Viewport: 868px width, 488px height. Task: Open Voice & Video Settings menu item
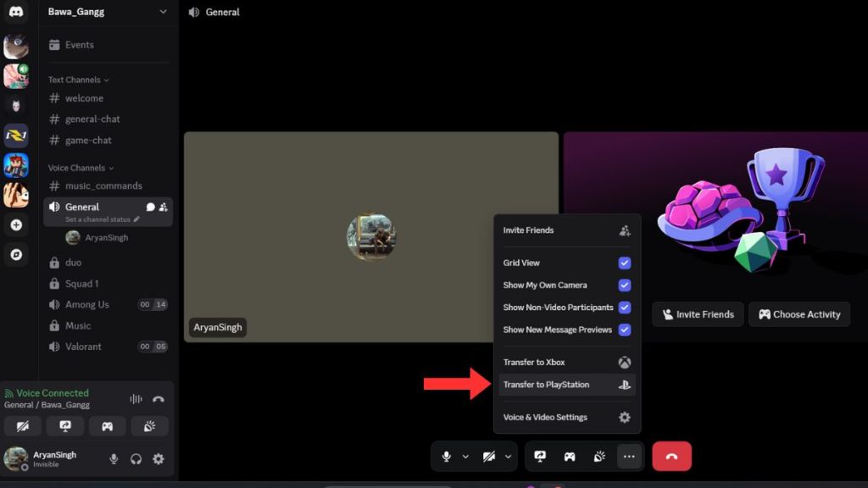(x=567, y=417)
